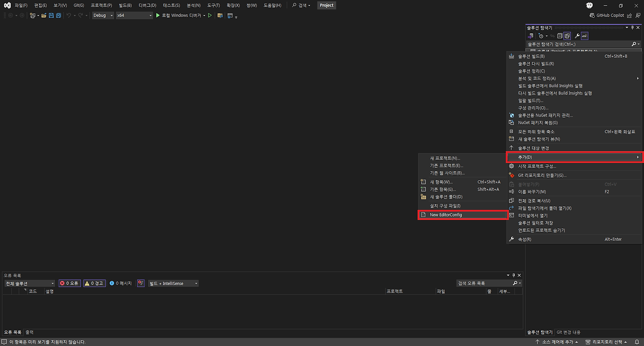Switch to the 출력 tab
The image size is (644, 346).
[x=29, y=332]
